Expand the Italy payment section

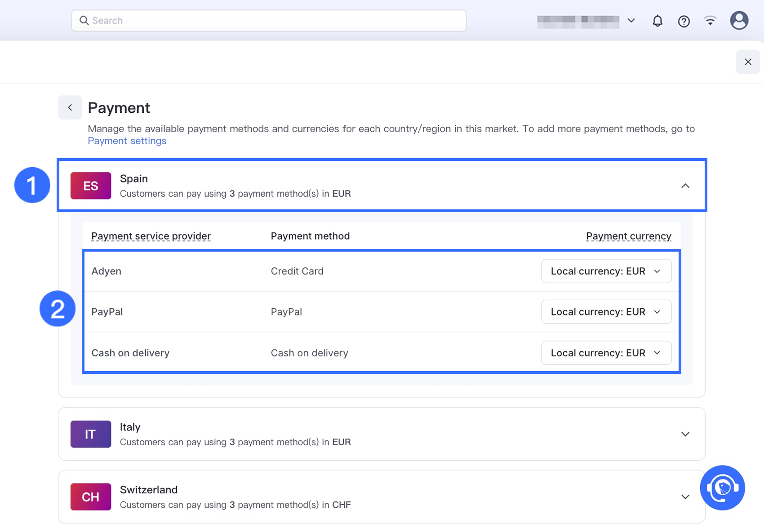[x=685, y=434]
